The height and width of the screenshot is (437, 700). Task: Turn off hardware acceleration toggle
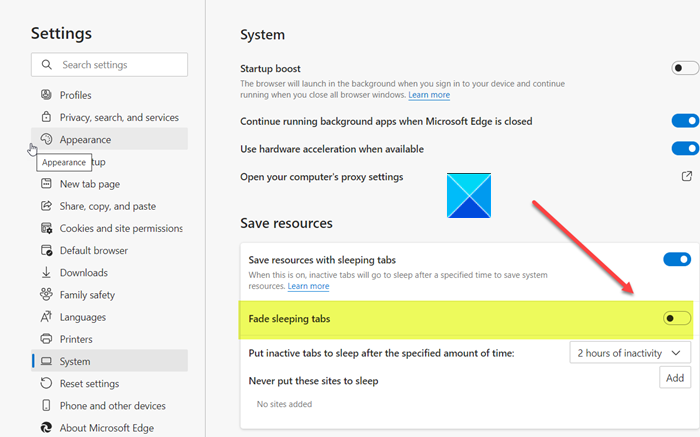point(685,149)
